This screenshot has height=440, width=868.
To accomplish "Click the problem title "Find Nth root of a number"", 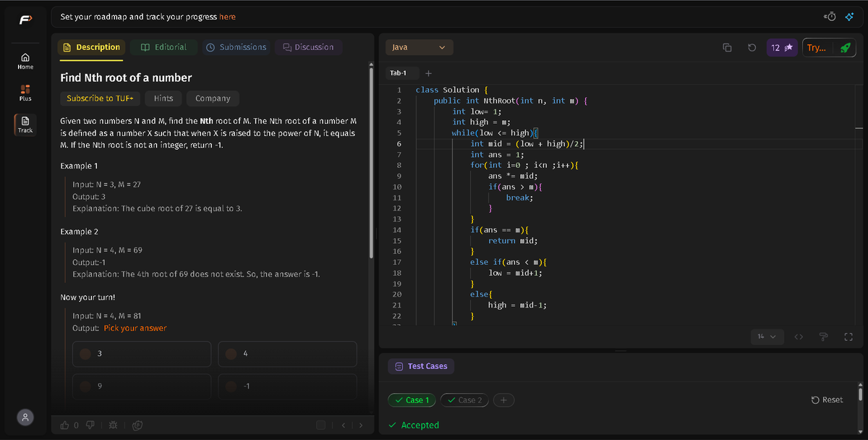I will (126, 77).
